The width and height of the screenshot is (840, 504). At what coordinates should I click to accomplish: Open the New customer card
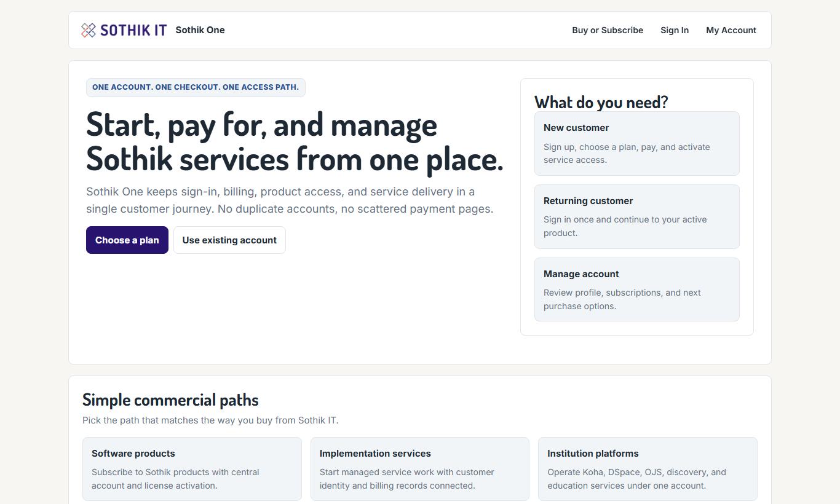click(x=637, y=143)
